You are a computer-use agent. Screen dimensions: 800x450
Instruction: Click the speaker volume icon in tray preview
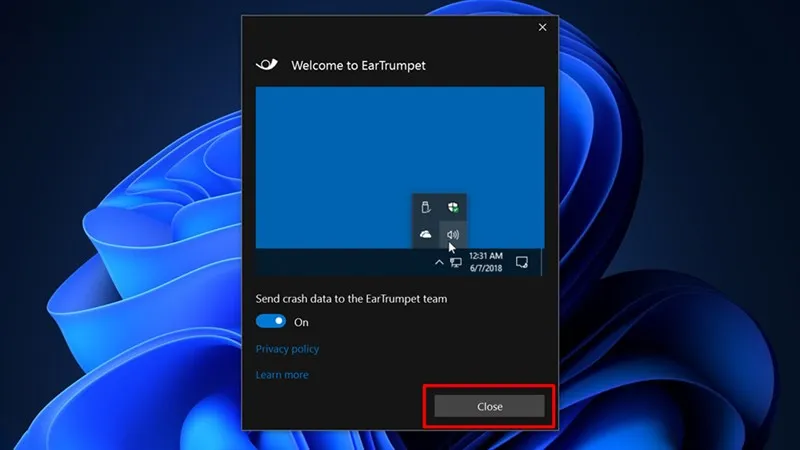pyautogui.click(x=452, y=234)
